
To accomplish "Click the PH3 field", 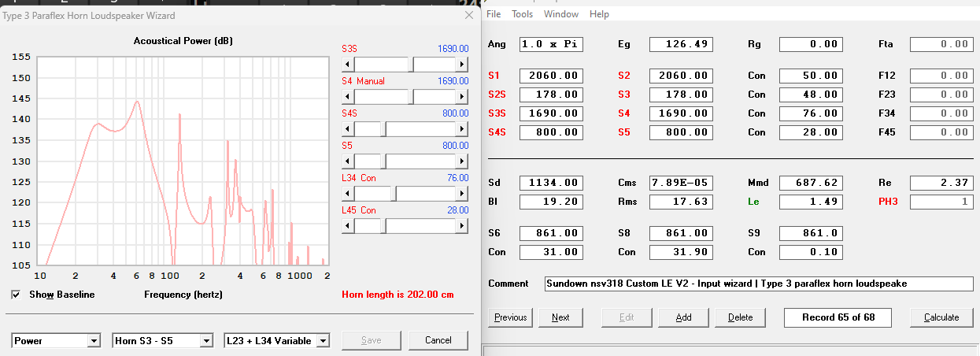I will pos(941,202).
